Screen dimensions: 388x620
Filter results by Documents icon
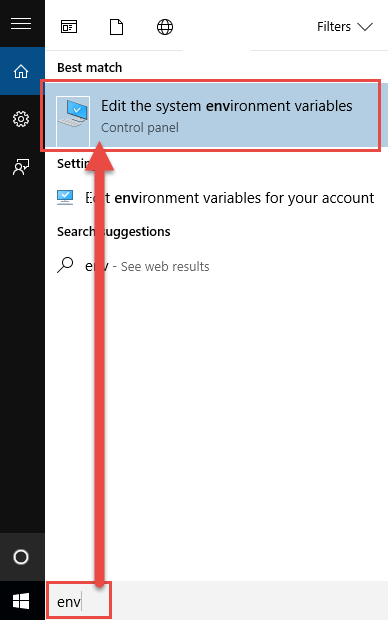click(x=116, y=27)
